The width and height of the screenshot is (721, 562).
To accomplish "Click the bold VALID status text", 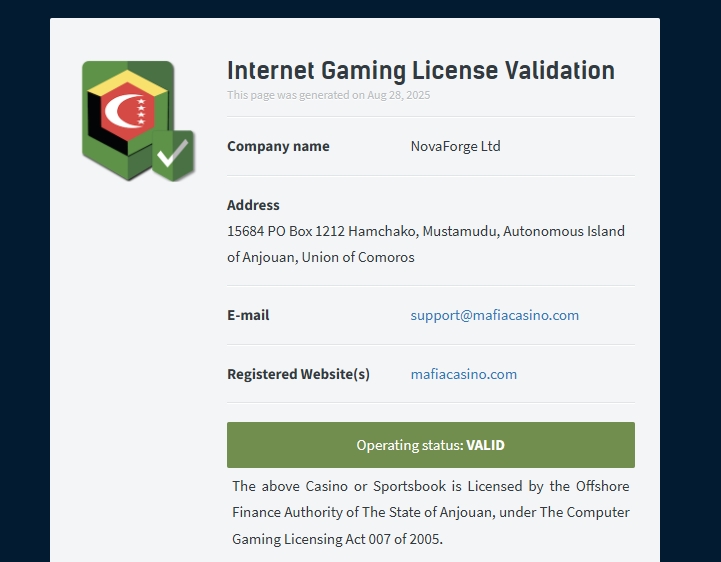I will [485, 445].
